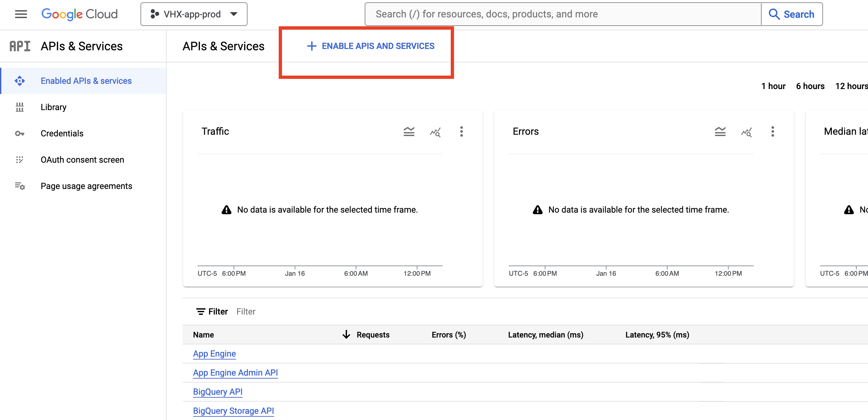The width and height of the screenshot is (868, 420).
Task: Open the App Engine Admin API link
Action: coord(235,373)
